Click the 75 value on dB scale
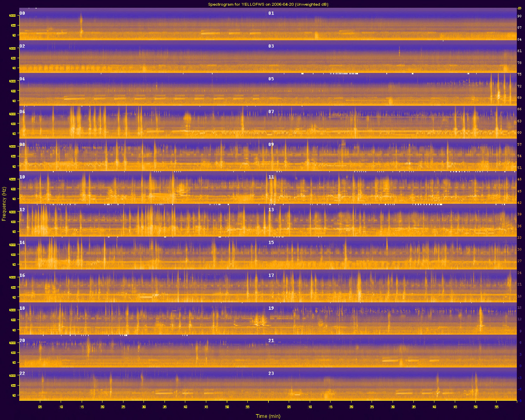Screen dimensions: 525x420 pos(519,74)
